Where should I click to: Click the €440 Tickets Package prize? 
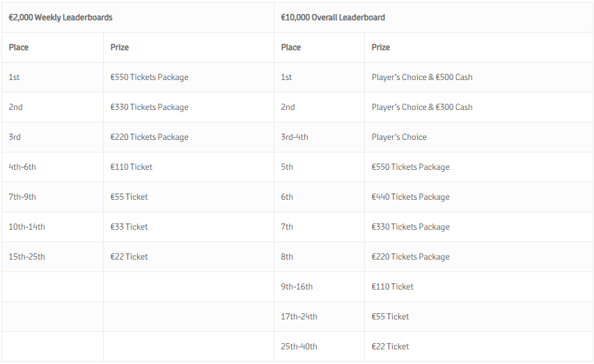(410, 197)
